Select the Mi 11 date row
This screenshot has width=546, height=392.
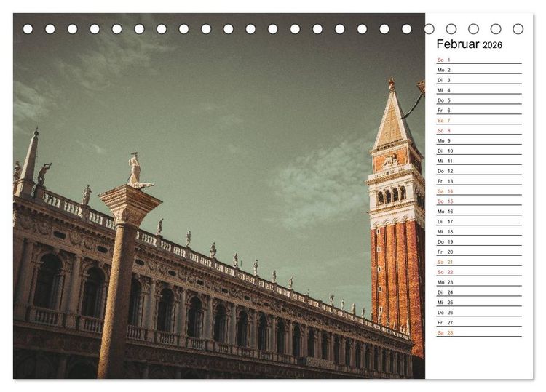coord(479,161)
